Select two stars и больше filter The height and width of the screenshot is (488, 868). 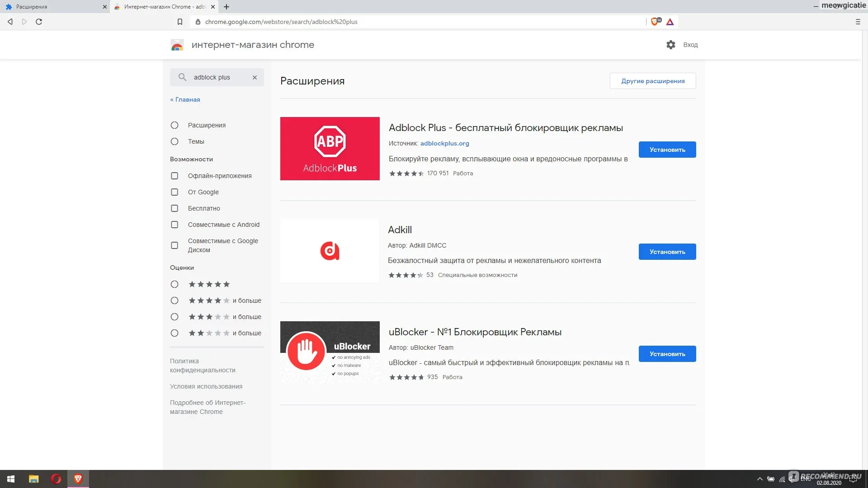click(175, 333)
